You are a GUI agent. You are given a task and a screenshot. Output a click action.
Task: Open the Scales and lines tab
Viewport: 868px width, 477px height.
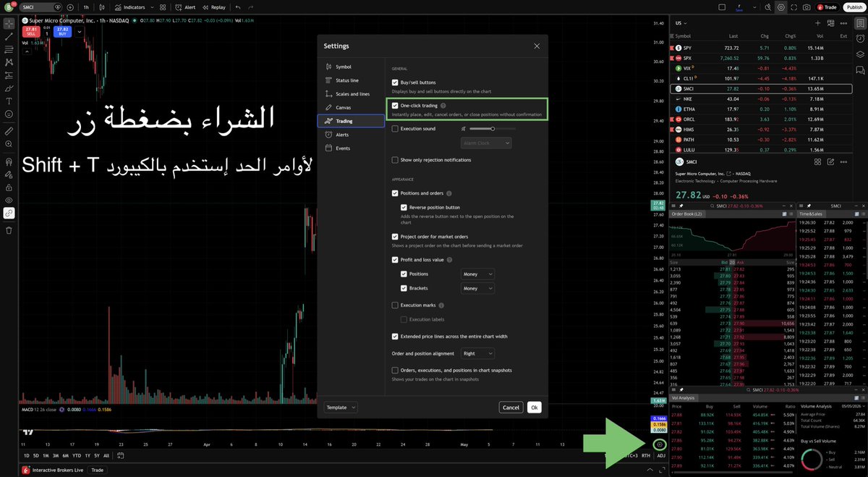tap(351, 94)
